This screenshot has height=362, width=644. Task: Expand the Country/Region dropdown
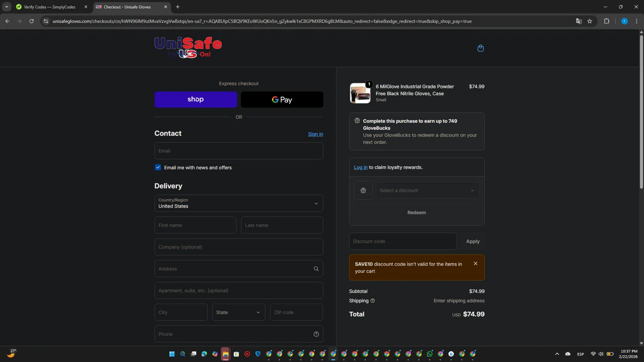[x=239, y=203]
